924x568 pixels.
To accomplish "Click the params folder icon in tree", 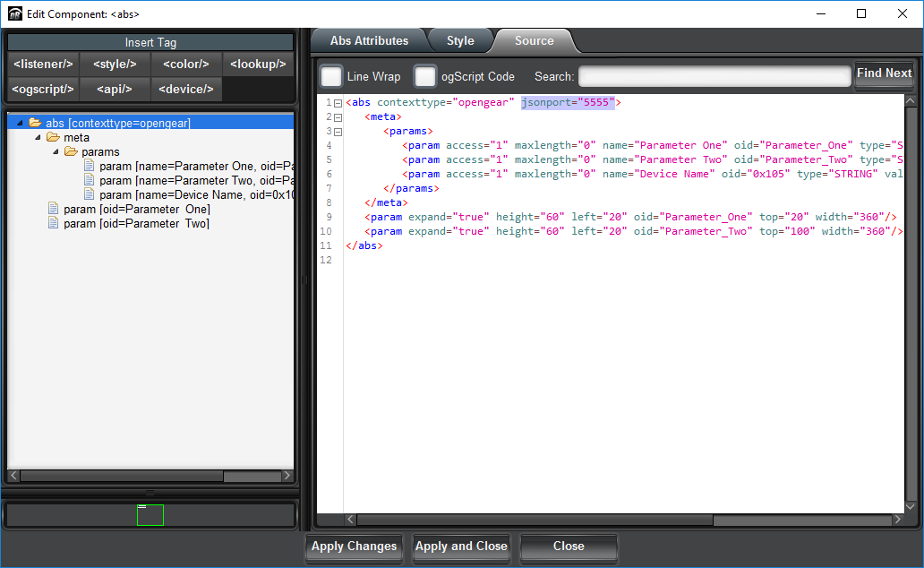I will coord(71,151).
